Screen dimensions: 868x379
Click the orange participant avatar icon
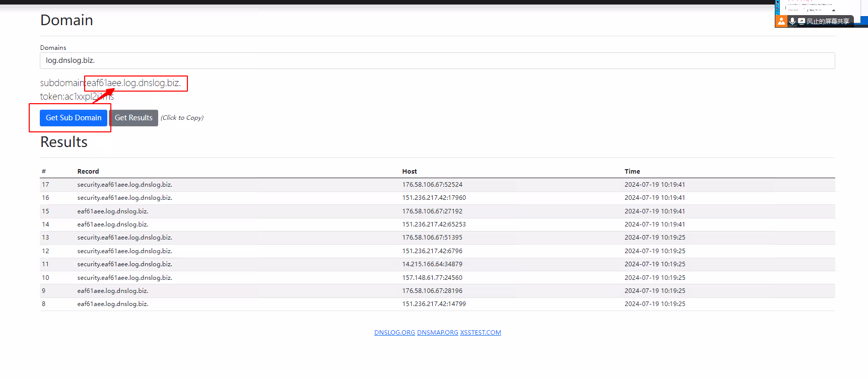781,21
